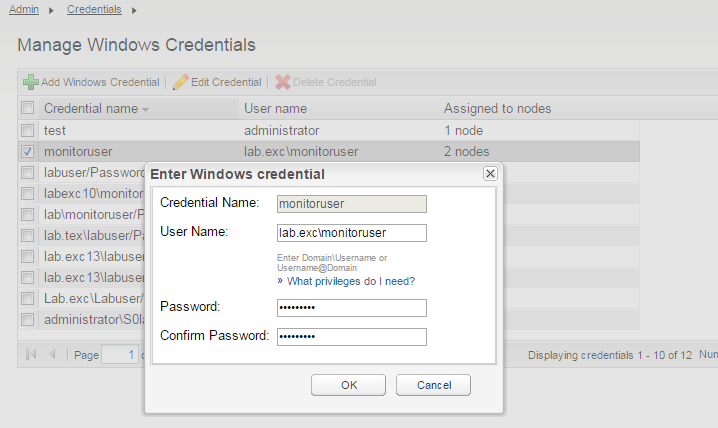The width and height of the screenshot is (718, 428).
Task: Click the Credentials breadcrumb arrow
Action: tap(134, 11)
